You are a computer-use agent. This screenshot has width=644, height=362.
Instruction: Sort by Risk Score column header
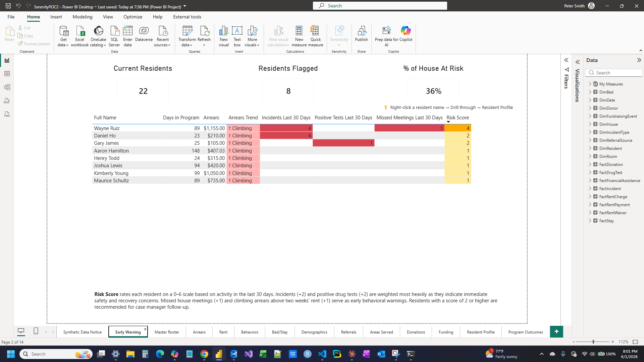[x=458, y=118]
